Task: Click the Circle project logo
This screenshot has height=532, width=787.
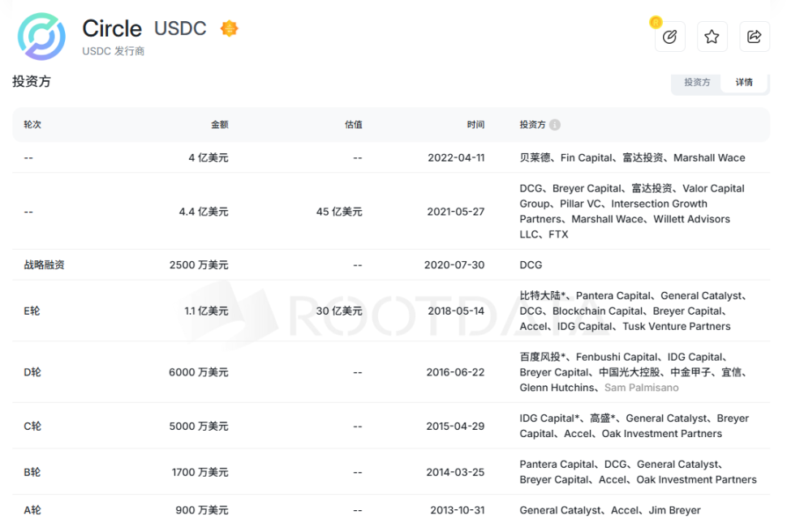Action: pyautogui.click(x=41, y=36)
